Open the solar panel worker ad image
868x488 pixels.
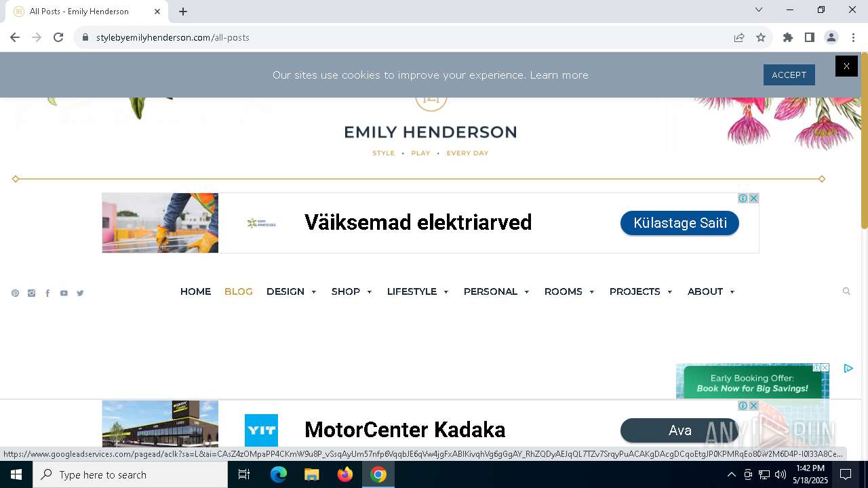click(160, 223)
